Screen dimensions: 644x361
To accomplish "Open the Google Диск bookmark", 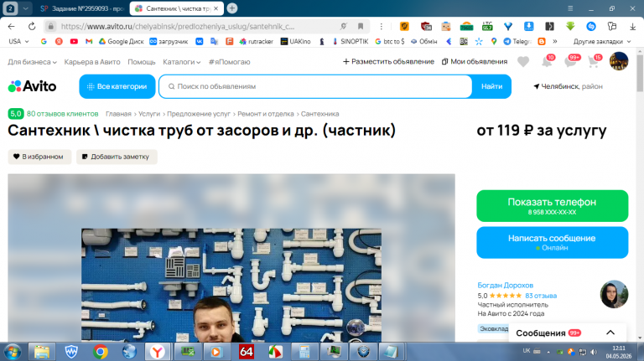I will pyautogui.click(x=121, y=41).
